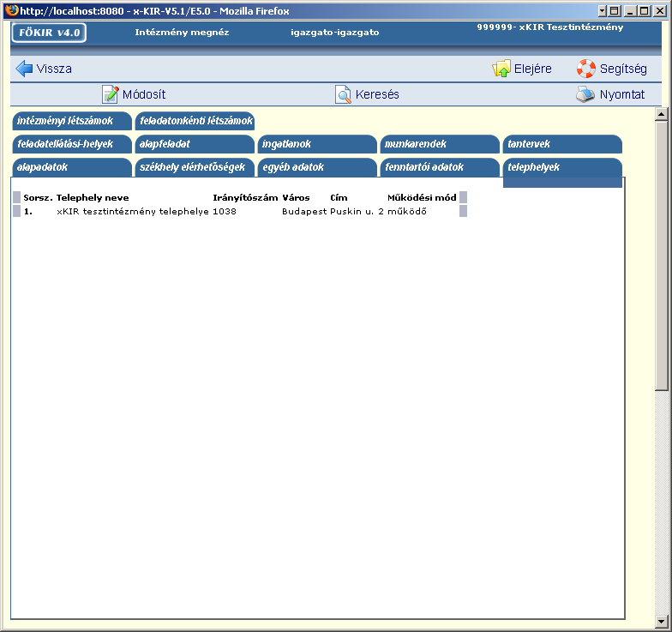
Task: Minimize the Firefox window
Action: coord(629,10)
